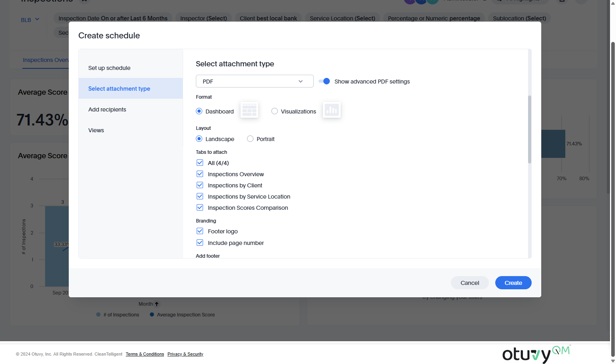
Task: Uncheck Inspections by Client checkbox
Action: coord(200,185)
